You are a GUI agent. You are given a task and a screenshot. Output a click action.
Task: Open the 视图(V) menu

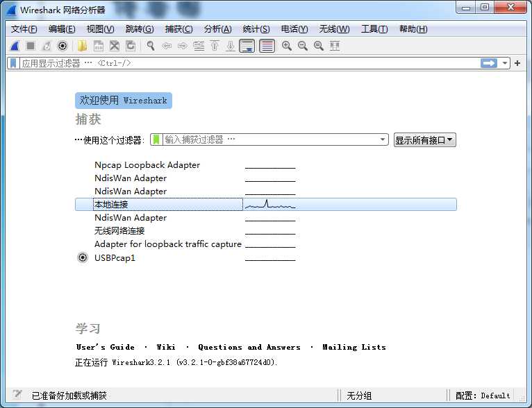pyautogui.click(x=101, y=29)
